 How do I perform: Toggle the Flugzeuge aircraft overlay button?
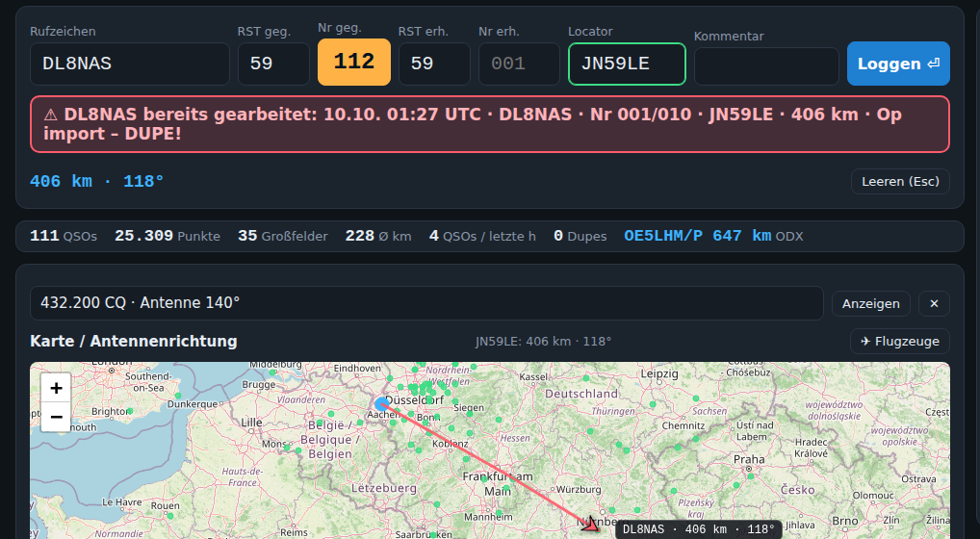[x=899, y=342]
